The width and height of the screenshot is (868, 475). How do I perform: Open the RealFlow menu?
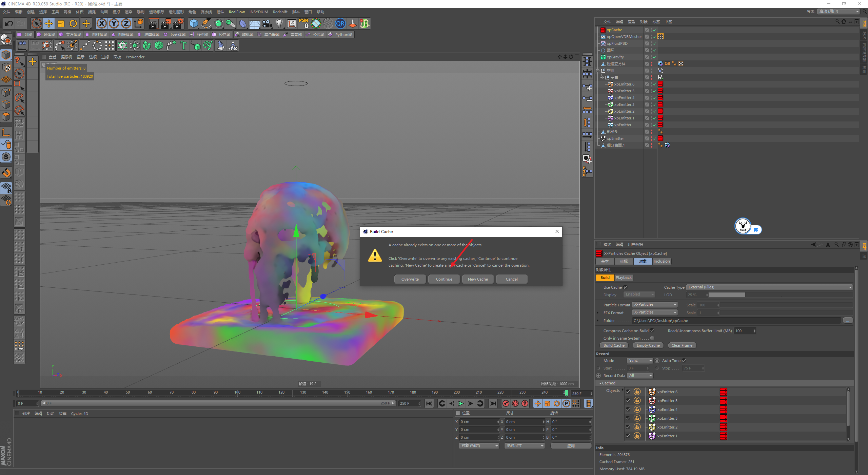pos(237,12)
